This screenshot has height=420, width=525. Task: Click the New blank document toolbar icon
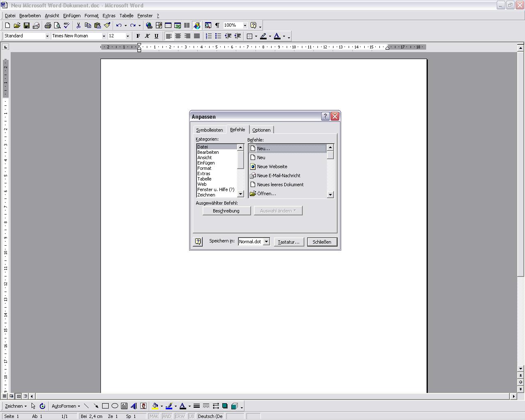pos(7,25)
